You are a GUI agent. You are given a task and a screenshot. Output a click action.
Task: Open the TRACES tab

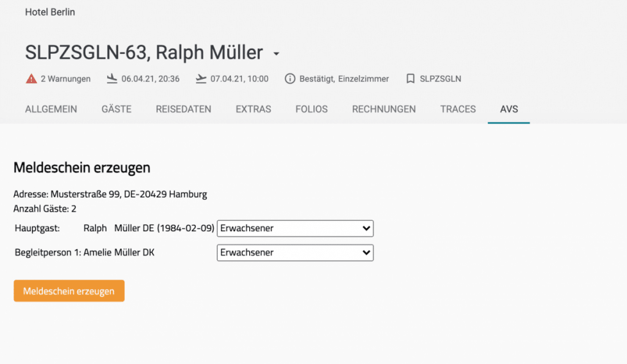[x=458, y=109]
